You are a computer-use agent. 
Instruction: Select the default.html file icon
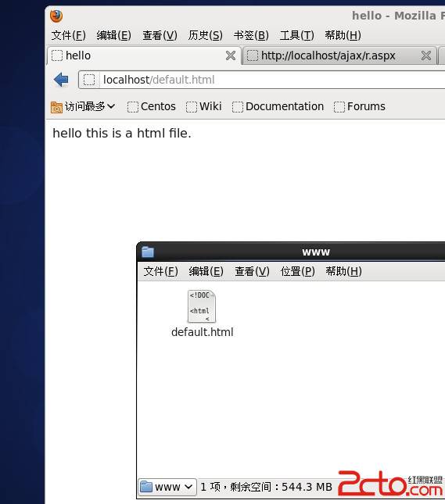pyautogui.click(x=202, y=306)
